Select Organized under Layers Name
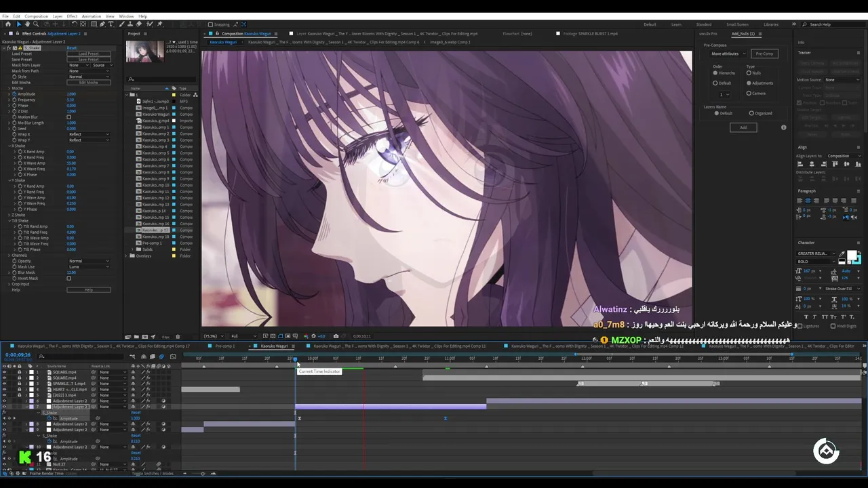Screen dimensions: 868x488 coord(751,113)
